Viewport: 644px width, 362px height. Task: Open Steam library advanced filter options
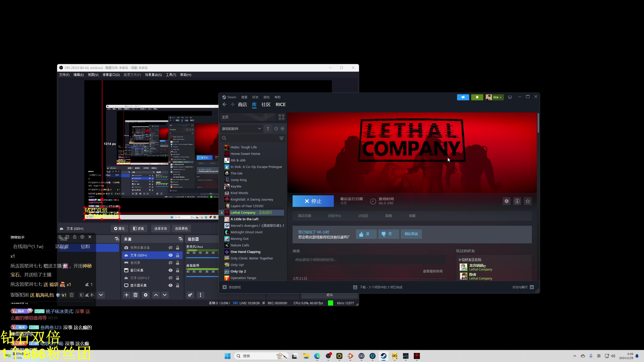click(x=281, y=138)
